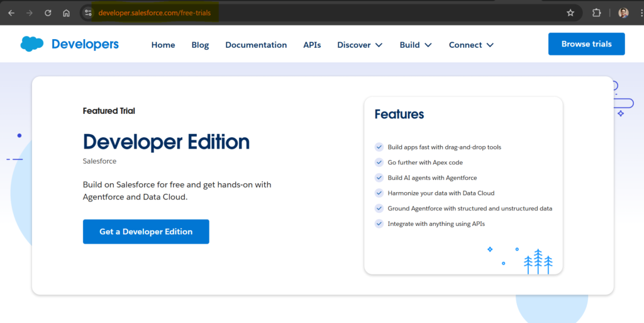Reload the page with refresh icon
The image size is (644, 323).
[x=48, y=13]
